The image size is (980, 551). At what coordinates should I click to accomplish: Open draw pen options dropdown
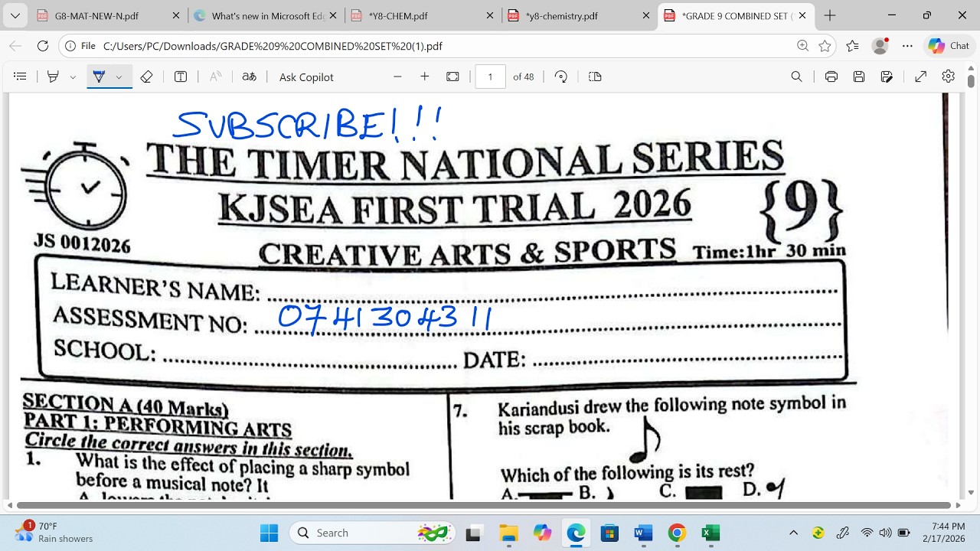click(119, 77)
